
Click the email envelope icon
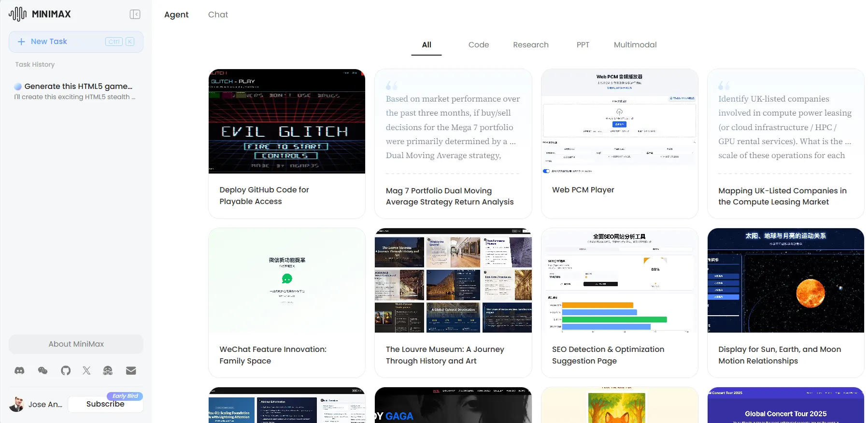pyautogui.click(x=131, y=370)
